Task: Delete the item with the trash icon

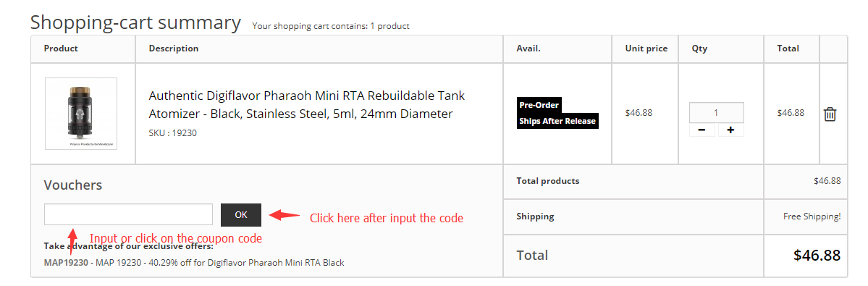Action: (829, 114)
